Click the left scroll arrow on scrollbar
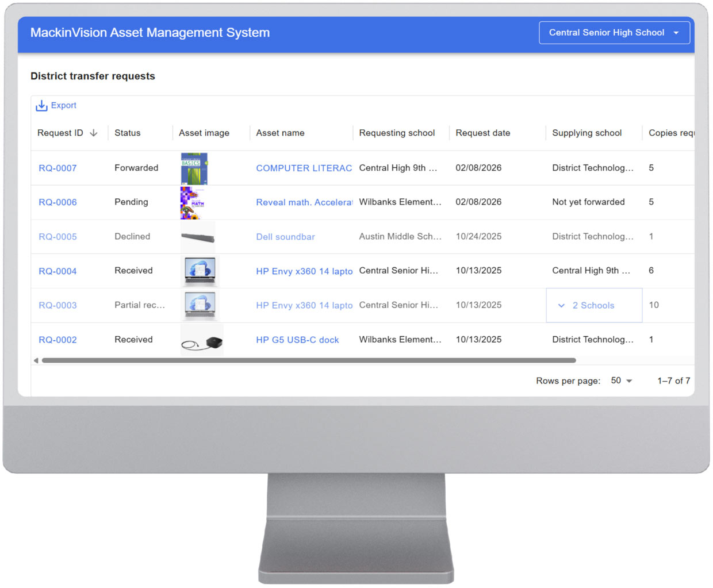The image size is (713, 588). tap(36, 360)
